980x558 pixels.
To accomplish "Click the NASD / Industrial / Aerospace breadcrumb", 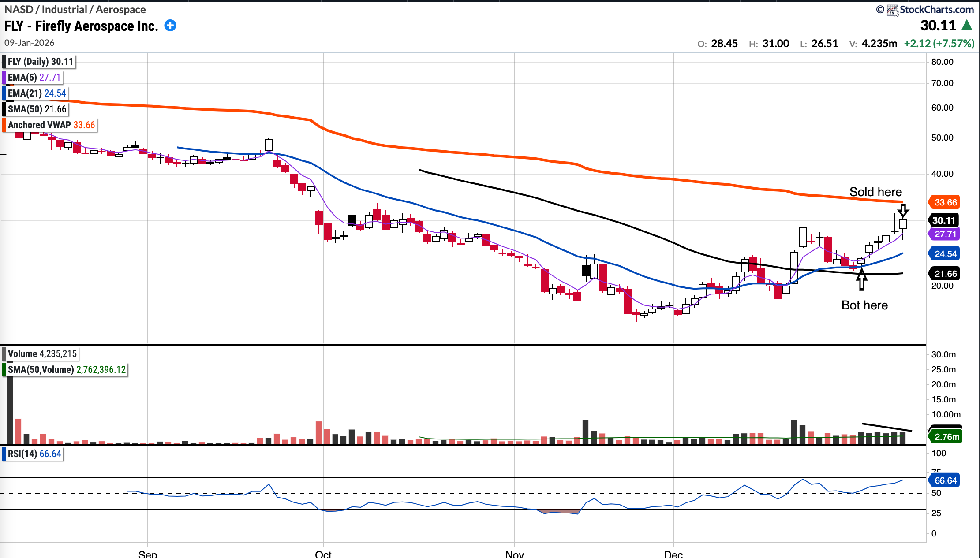I will [x=75, y=9].
